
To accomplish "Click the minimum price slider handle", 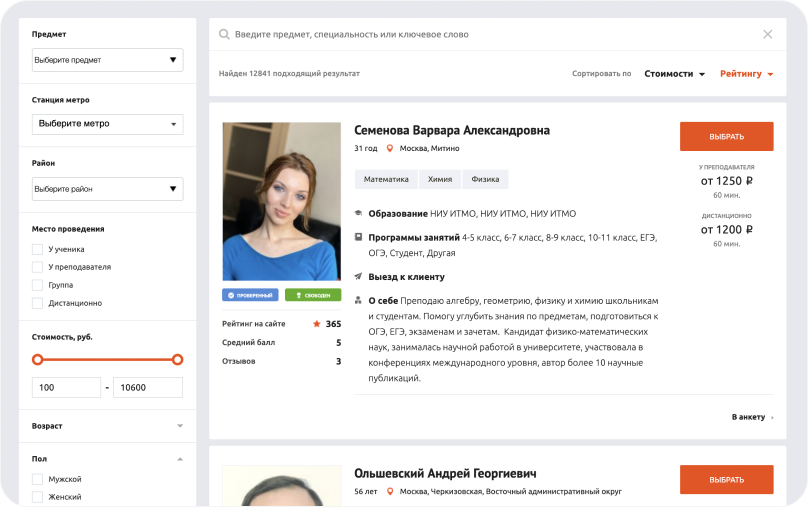I will 38,360.
